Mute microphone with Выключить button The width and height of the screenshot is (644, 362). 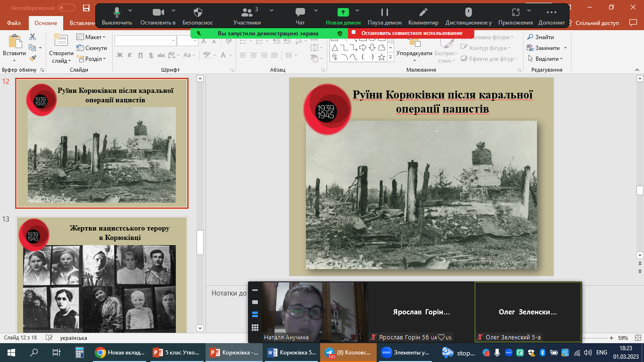click(117, 16)
